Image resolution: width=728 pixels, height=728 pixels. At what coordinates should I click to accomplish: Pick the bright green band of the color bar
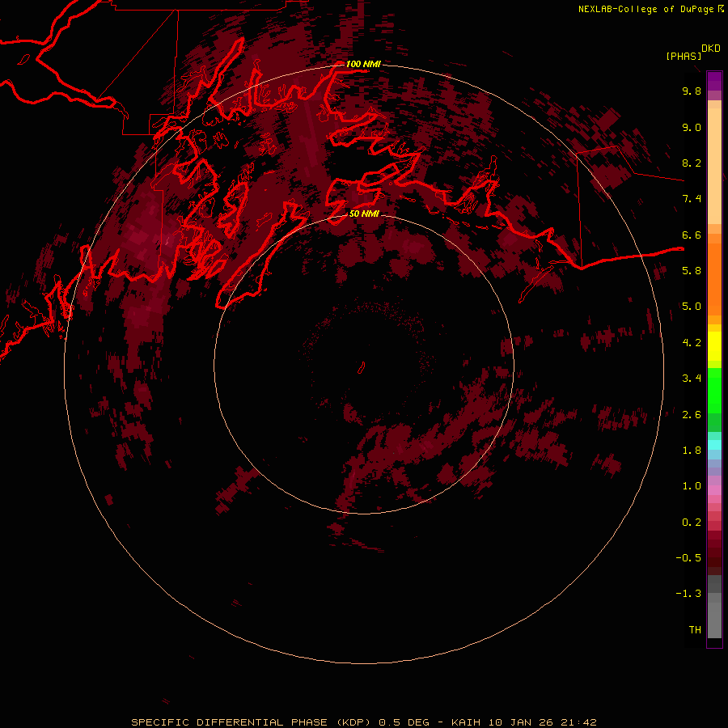714,390
